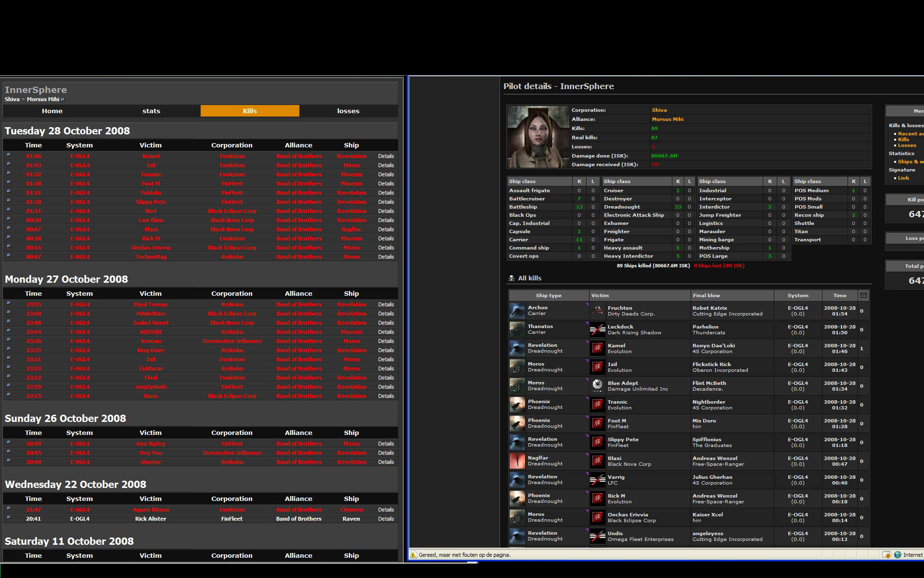Click the Shiva corporation link

(659, 110)
